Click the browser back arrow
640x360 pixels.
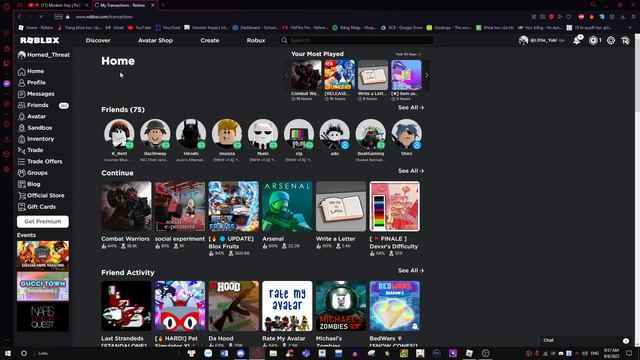[19, 17]
